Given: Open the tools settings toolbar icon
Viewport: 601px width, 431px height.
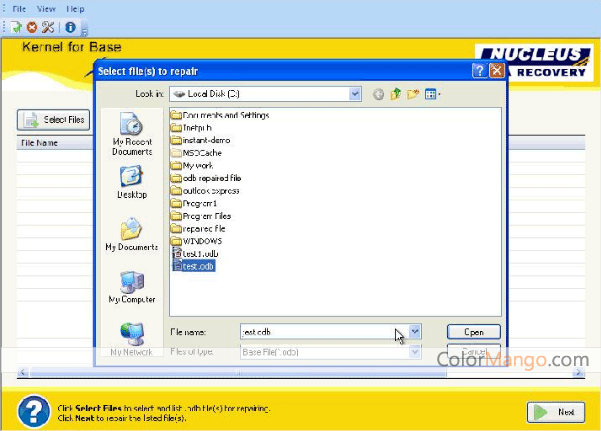Looking at the screenshot, I should tap(48, 27).
